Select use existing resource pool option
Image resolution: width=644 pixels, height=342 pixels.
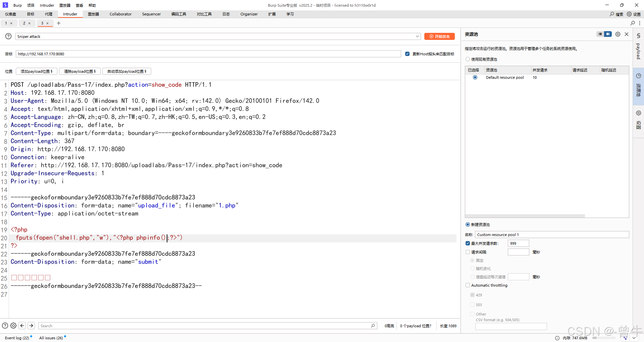coord(468,59)
